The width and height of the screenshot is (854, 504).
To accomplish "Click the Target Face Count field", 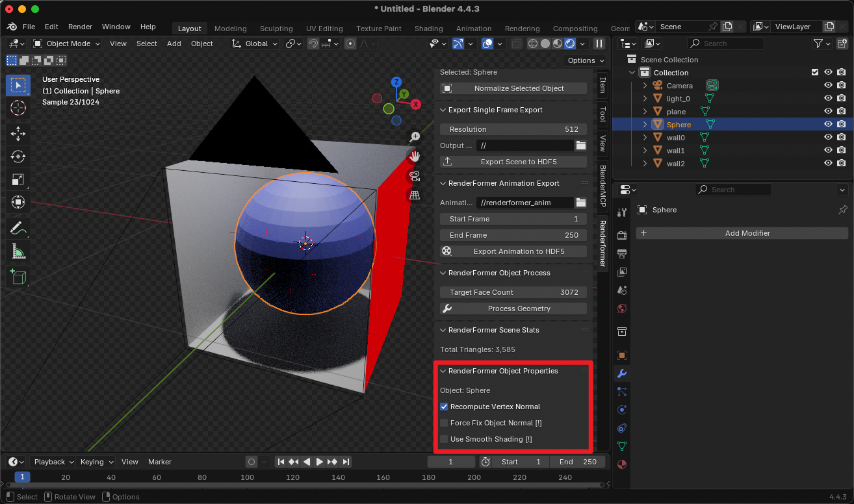I will point(513,292).
